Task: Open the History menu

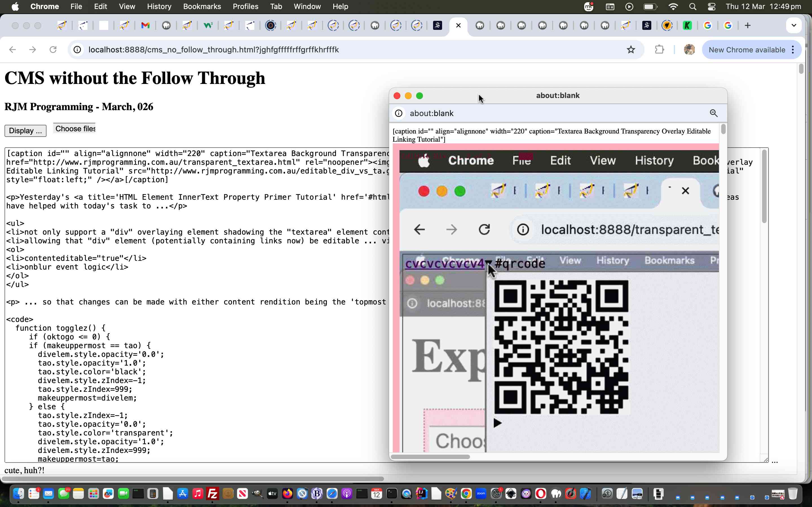Action: [159, 6]
